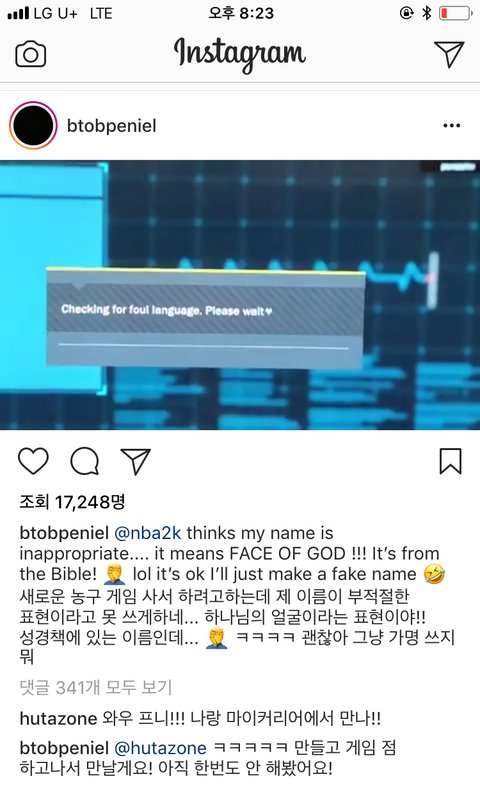Open the camera icon in header

coord(31,54)
